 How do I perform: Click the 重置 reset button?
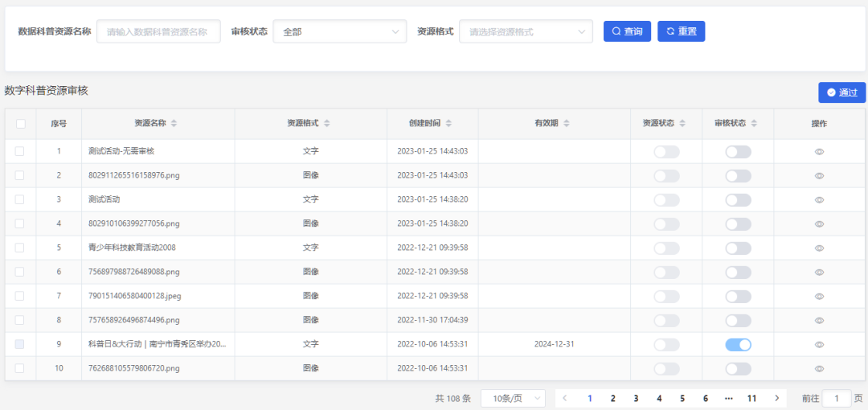coord(681,31)
